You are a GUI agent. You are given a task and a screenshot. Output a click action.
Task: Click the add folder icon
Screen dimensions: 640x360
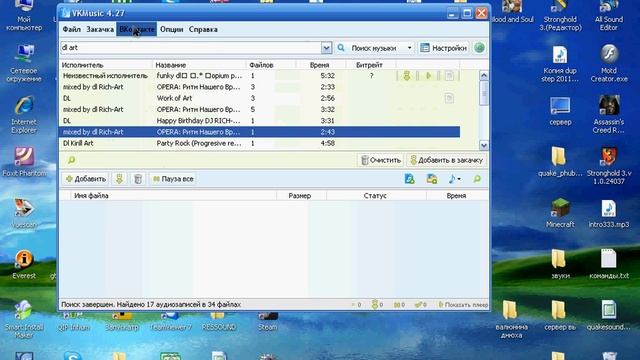(x=431, y=179)
